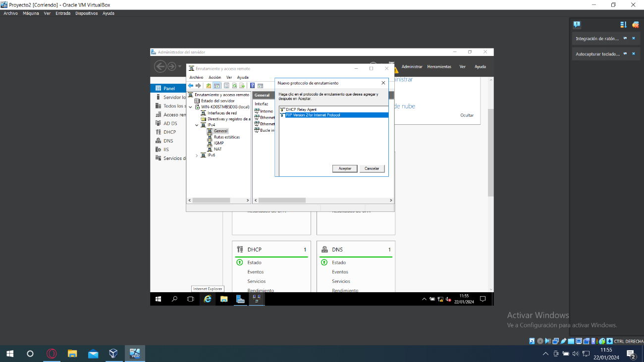This screenshot has height=362, width=644.
Task: Open Ver menu in Enrutamiento window
Action: click(229, 77)
